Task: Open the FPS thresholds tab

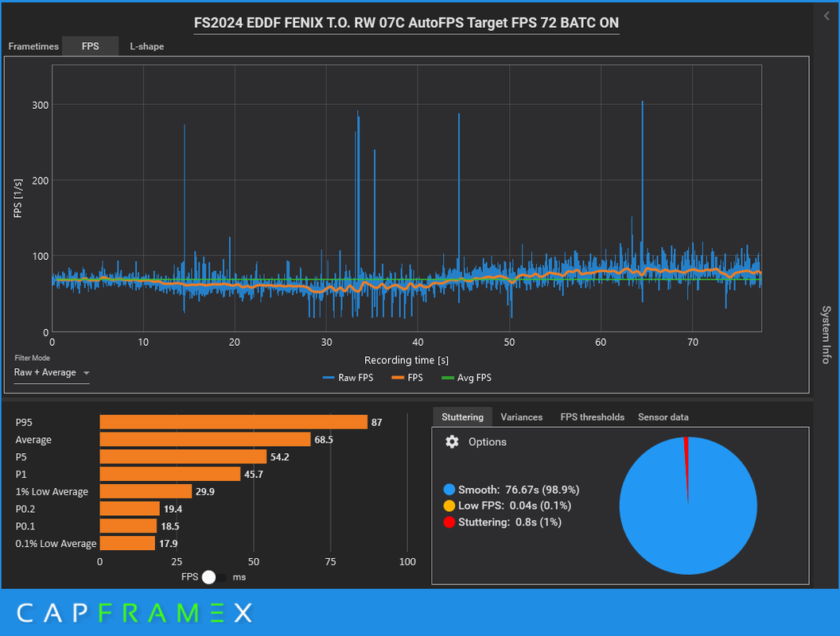Action: coord(592,417)
